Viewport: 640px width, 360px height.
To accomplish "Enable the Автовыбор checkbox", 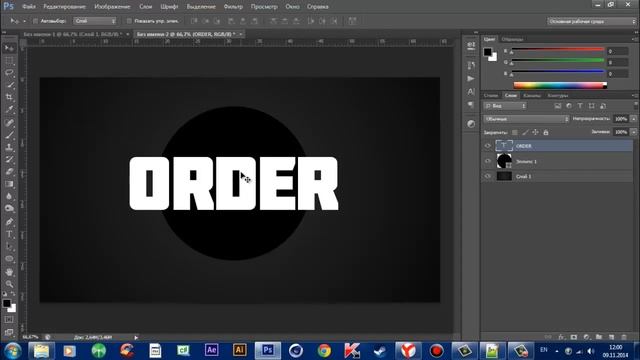I will (35, 21).
